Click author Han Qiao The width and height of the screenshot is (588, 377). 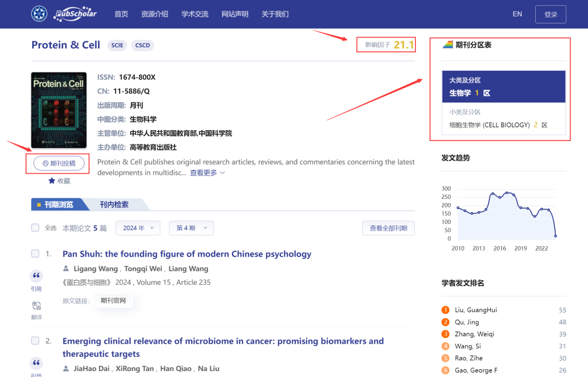(x=175, y=368)
